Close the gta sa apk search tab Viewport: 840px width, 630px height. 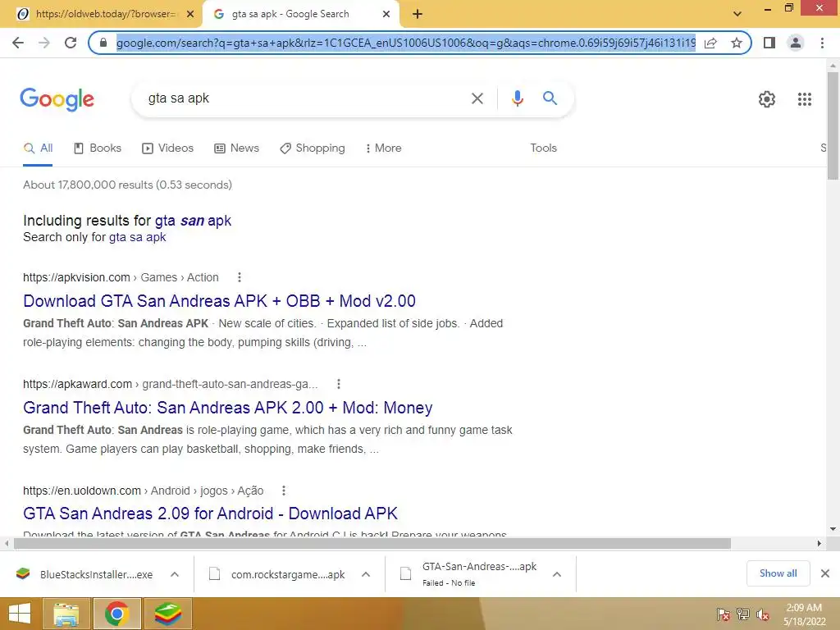(x=386, y=15)
